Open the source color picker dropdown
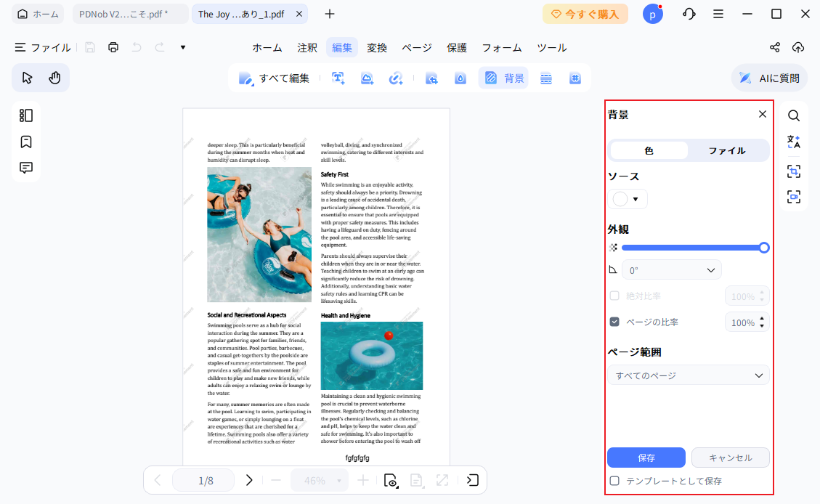The image size is (820, 504). [628, 199]
